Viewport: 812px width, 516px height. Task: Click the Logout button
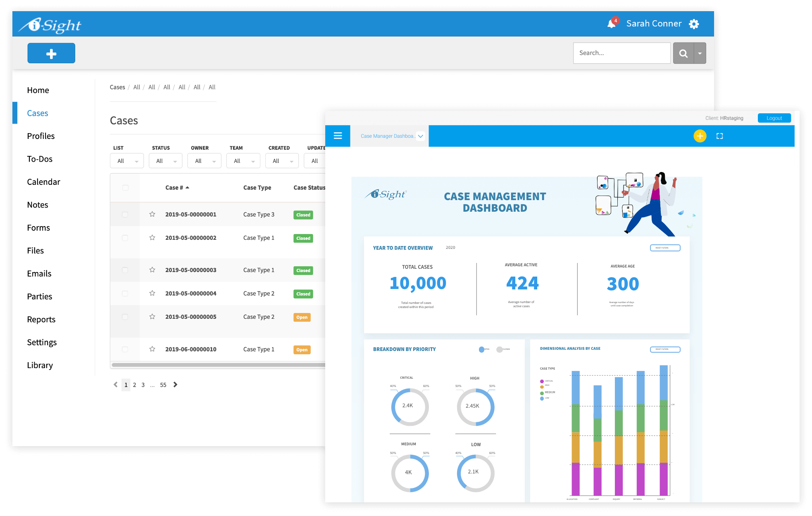tap(774, 118)
